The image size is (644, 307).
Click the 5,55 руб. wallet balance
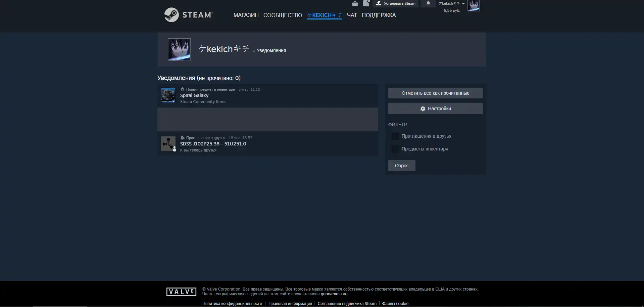pyautogui.click(x=452, y=11)
